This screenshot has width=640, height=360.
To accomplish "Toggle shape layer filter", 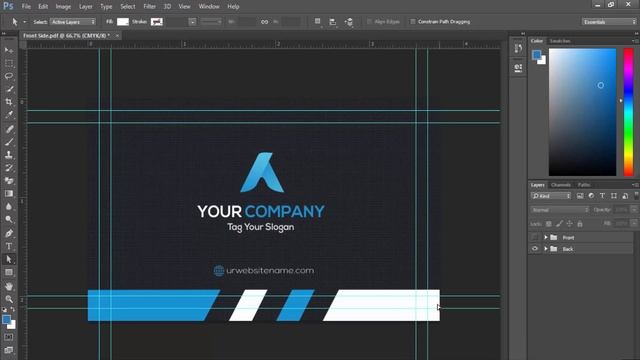I will point(614,196).
